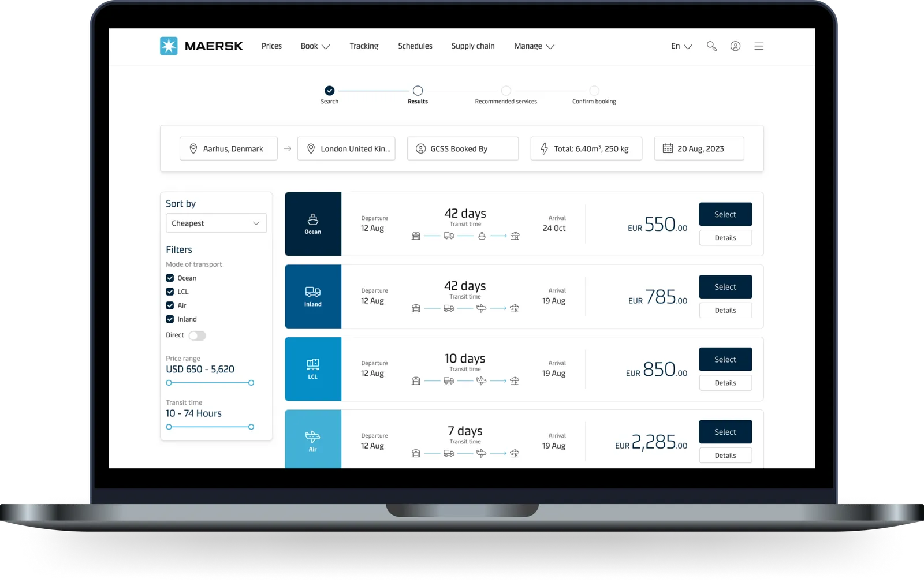
Task: Click the transit time maximum handle
Action: (251, 427)
